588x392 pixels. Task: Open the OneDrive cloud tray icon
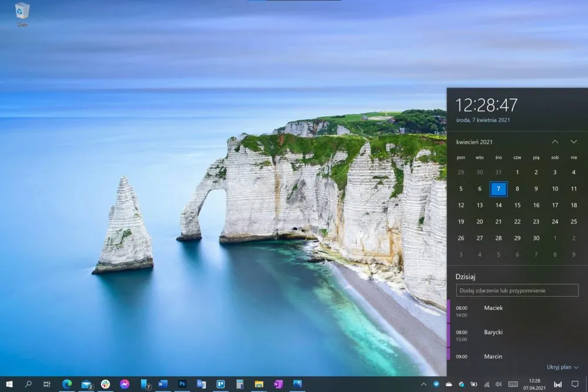pos(449,384)
